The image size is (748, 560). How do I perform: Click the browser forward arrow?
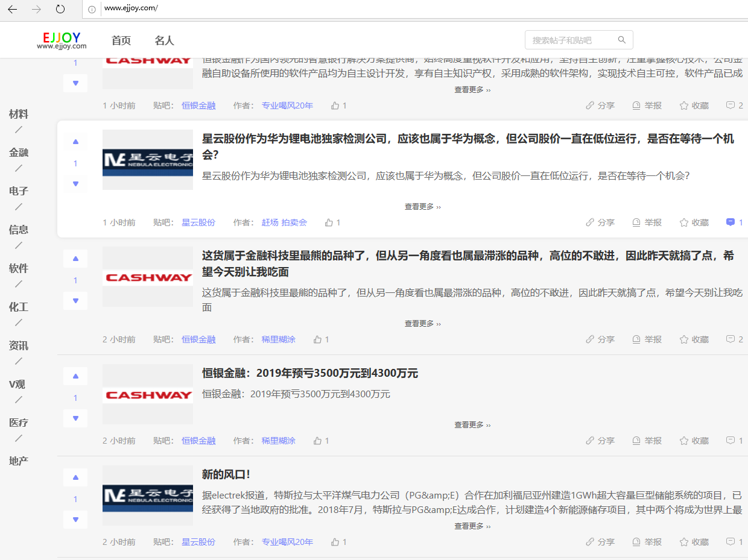pos(36,9)
